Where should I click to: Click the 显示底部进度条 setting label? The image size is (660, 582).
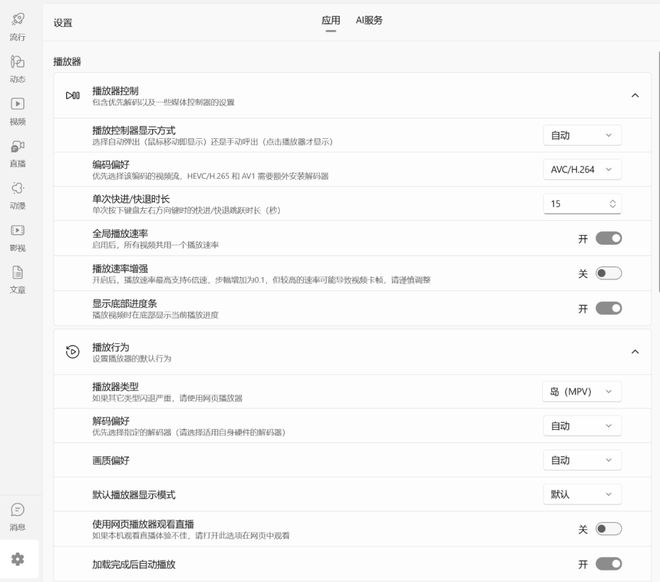point(125,303)
